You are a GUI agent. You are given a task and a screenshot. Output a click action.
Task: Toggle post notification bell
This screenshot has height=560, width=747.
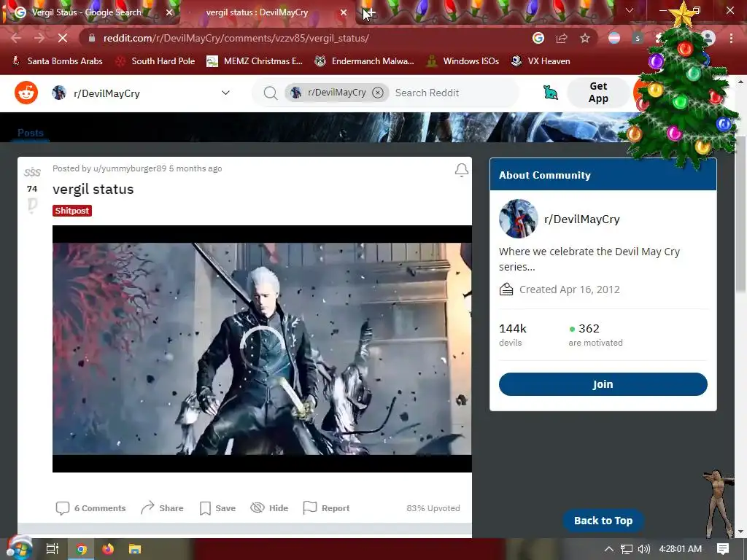tap(461, 170)
